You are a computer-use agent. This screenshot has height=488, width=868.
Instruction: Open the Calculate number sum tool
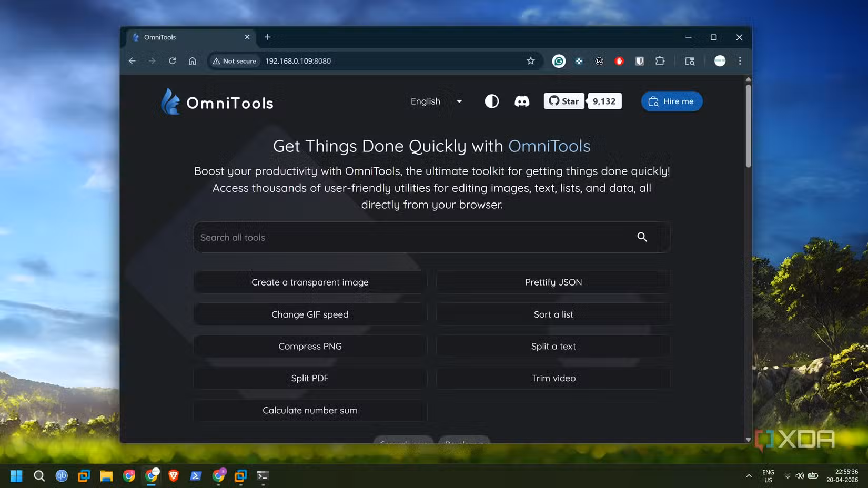(x=310, y=410)
